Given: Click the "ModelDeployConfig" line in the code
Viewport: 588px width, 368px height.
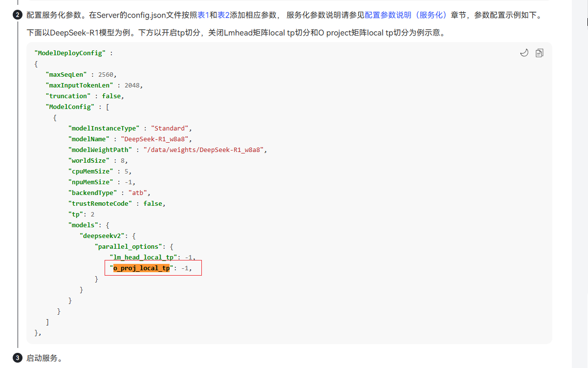Looking at the screenshot, I should pos(74,53).
